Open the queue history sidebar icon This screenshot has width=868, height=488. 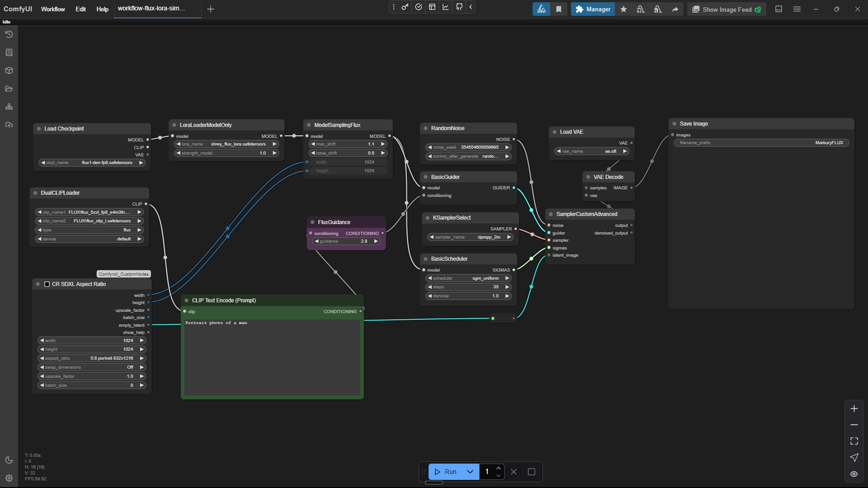[9, 34]
